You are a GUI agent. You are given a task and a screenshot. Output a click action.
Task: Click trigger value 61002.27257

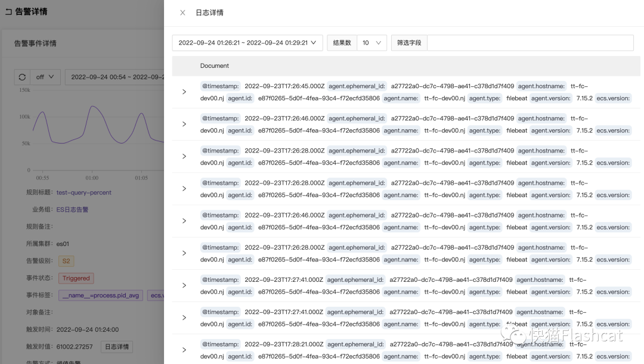[x=75, y=347]
